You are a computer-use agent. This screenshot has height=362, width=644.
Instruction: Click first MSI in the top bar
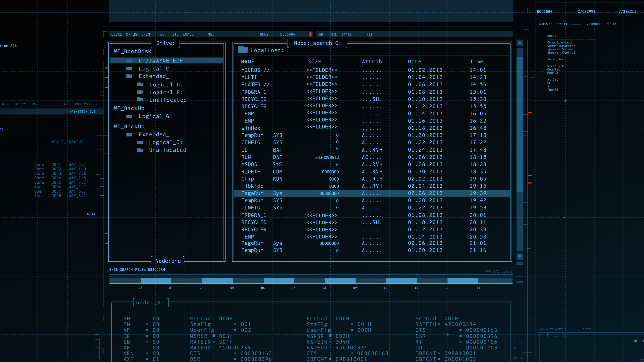[x=211, y=34]
